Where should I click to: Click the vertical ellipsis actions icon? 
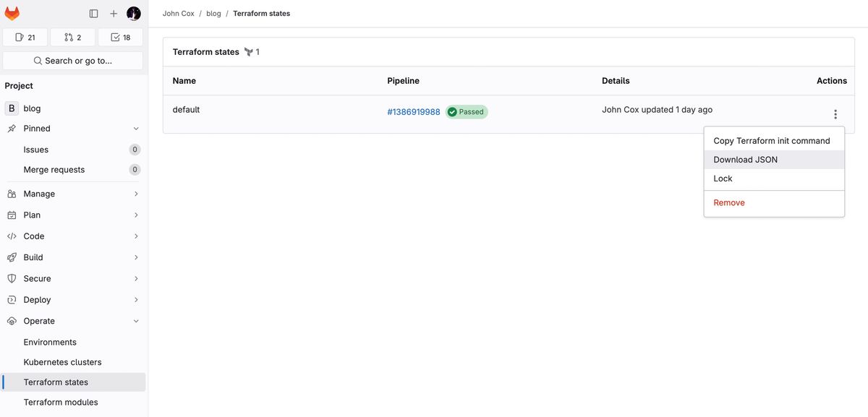[835, 114]
